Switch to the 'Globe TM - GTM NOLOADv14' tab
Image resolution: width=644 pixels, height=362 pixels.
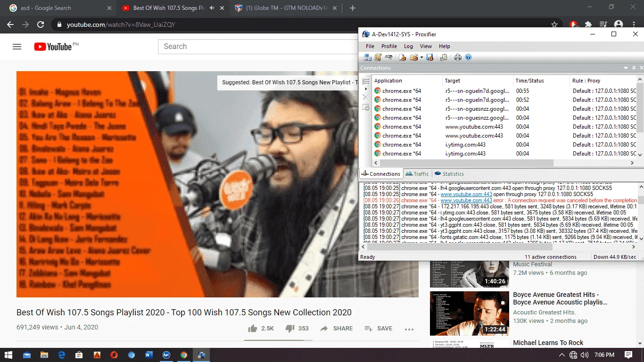click(x=286, y=8)
